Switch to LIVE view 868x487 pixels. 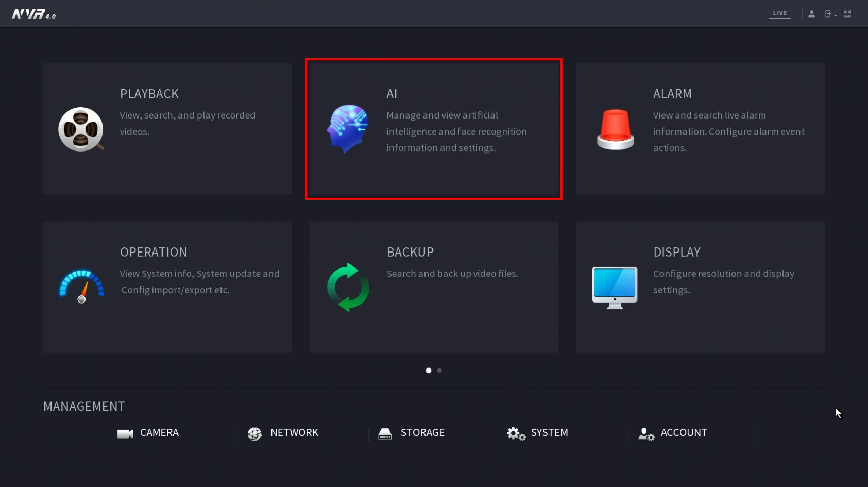pos(779,13)
